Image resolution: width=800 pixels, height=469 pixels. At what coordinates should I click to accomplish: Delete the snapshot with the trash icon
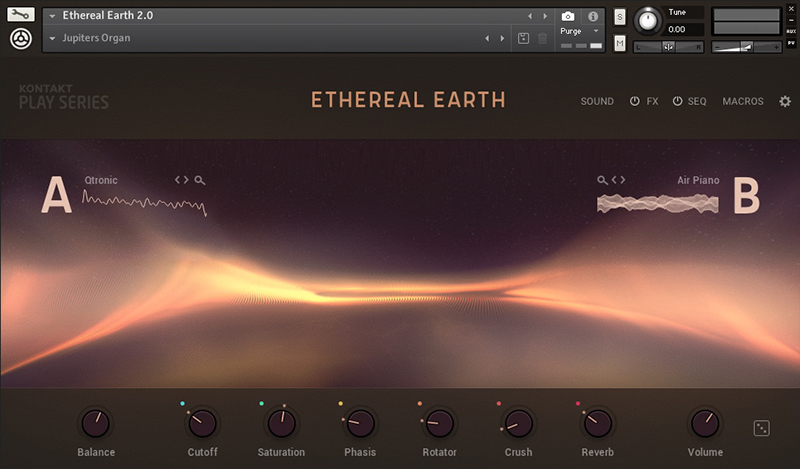542,38
